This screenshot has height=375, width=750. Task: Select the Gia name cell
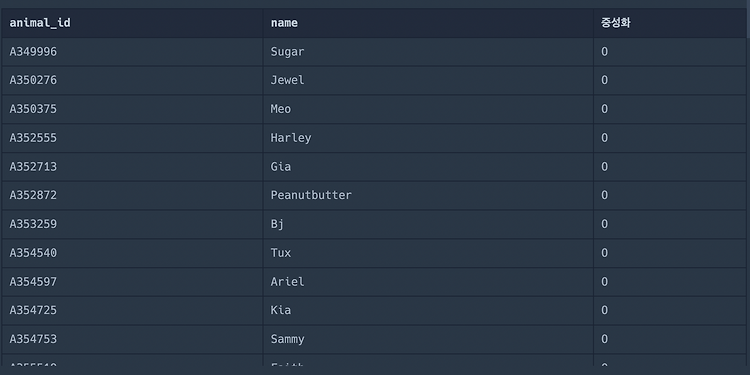click(428, 166)
